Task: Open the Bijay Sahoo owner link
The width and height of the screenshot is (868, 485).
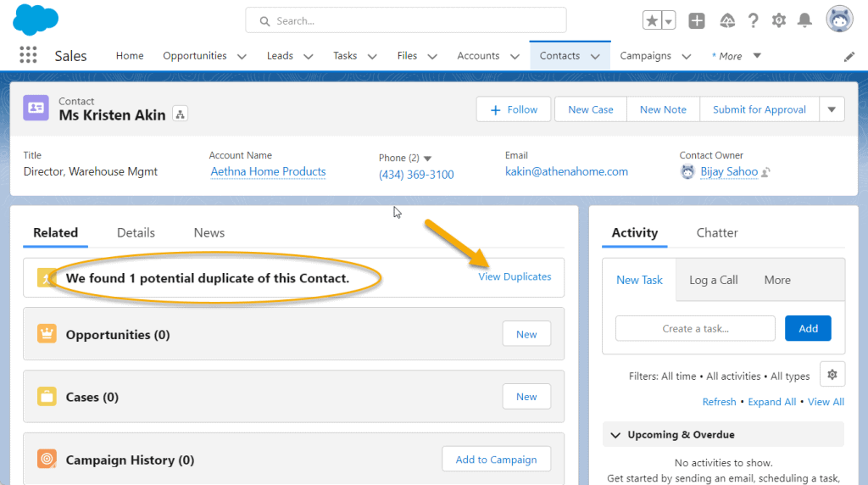Action: pyautogui.click(x=729, y=171)
